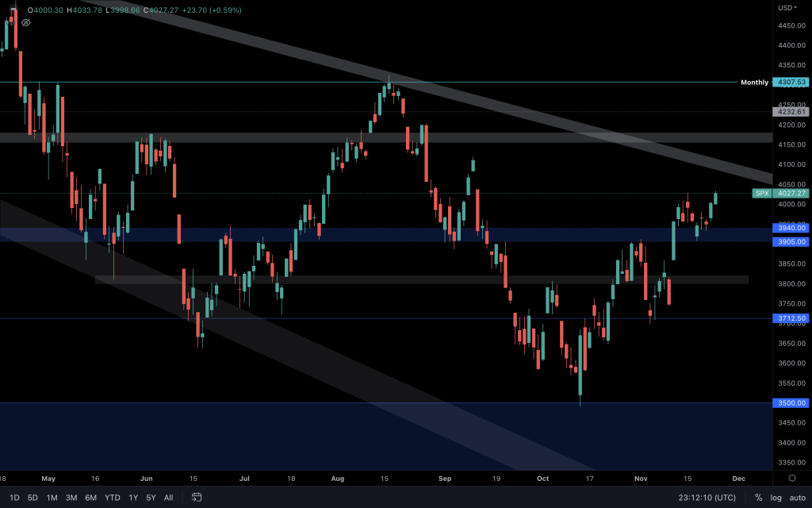
Task: Click the Dec label on time axis
Action: click(739, 479)
